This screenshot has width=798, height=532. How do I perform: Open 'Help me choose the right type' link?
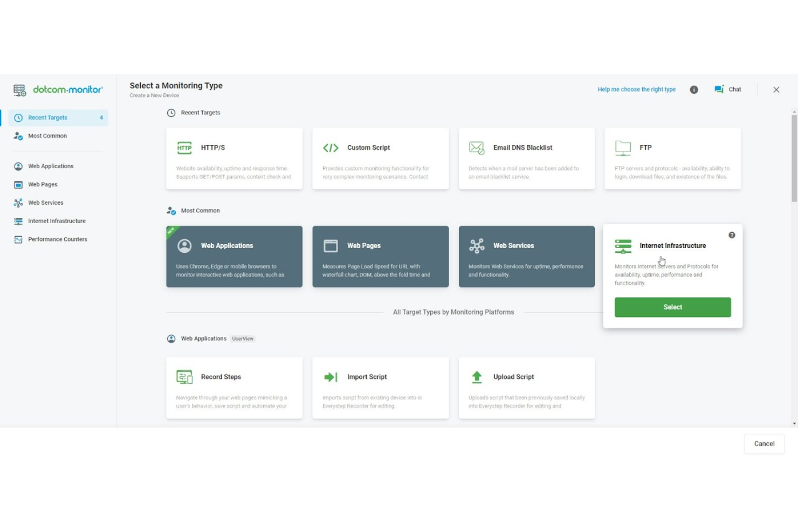[x=636, y=89]
